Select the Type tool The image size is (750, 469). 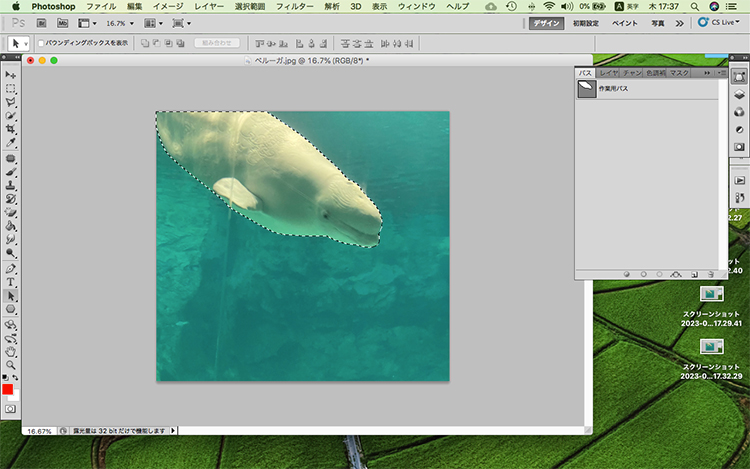click(10, 282)
